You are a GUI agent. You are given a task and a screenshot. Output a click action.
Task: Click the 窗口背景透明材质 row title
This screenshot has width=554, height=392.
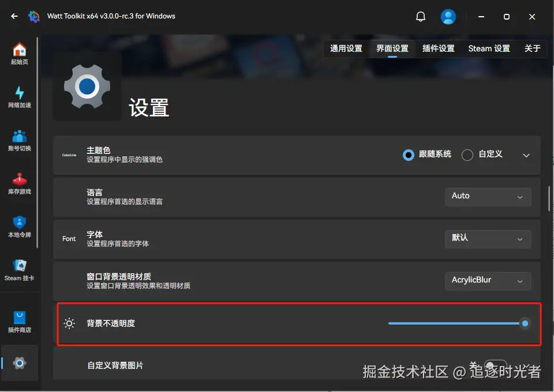pyautogui.click(x=119, y=276)
